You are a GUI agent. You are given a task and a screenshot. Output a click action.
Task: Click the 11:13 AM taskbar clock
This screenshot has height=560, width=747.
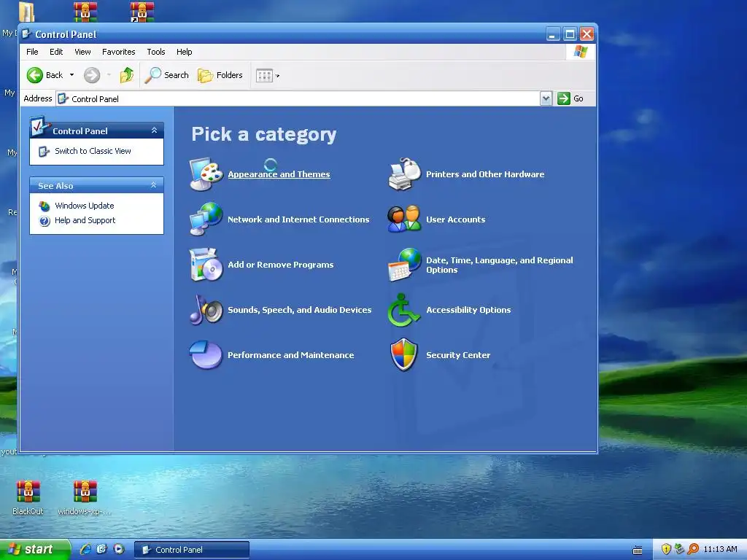click(x=720, y=549)
